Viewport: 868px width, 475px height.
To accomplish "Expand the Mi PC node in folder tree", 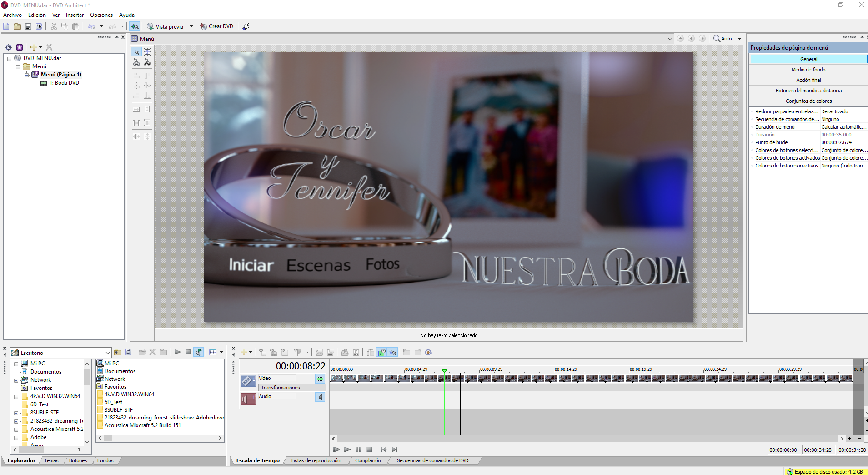I will pyautogui.click(x=16, y=364).
